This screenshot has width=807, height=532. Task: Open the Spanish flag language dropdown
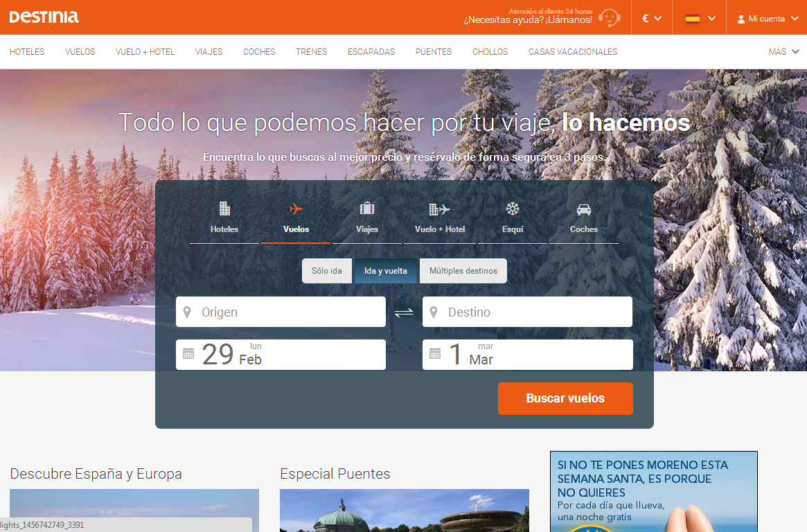pyautogui.click(x=700, y=19)
